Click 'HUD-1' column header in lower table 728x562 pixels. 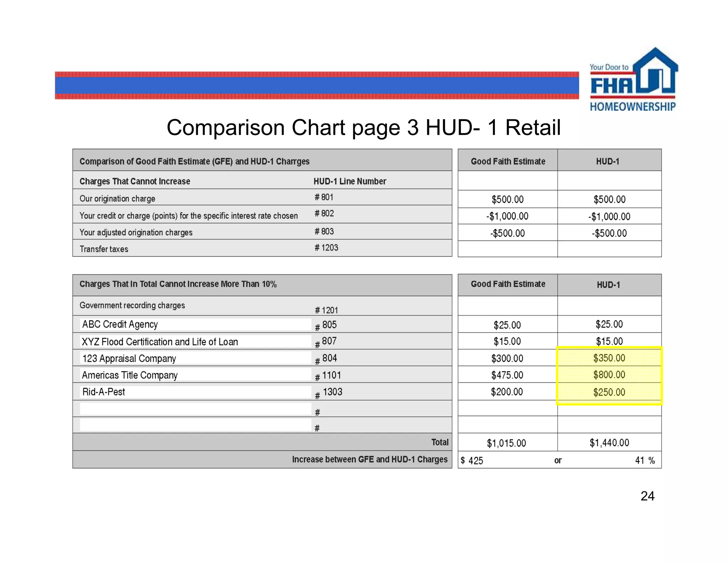(x=608, y=285)
